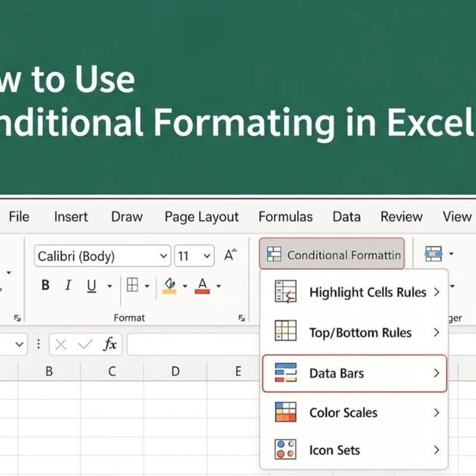Image resolution: width=476 pixels, height=476 pixels.
Task: Go to the Page Layout tab
Action: [202, 217]
